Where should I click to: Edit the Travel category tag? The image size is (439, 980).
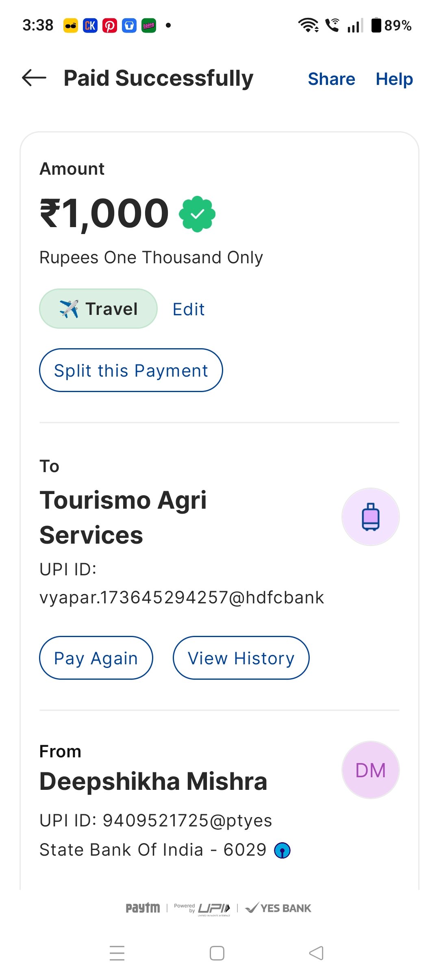tap(189, 309)
